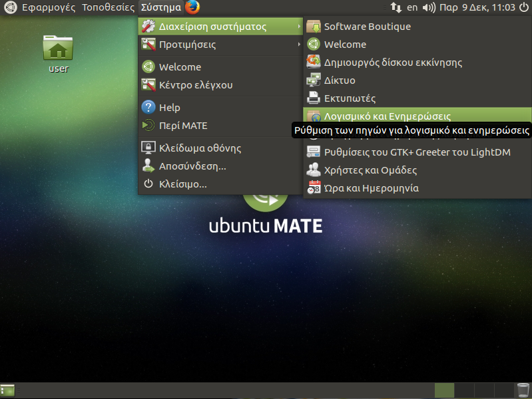Switch to the second workspace
Image resolution: width=532 pixels, height=399 pixels.
point(464,390)
